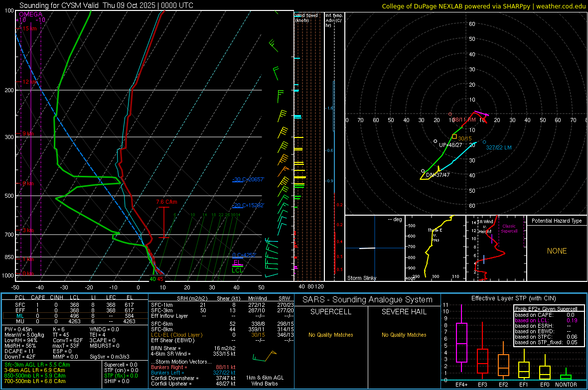Click the 'MeanW = 5.0g/kg' value
The height and width of the screenshot is (390, 588).
click(x=24, y=335)
